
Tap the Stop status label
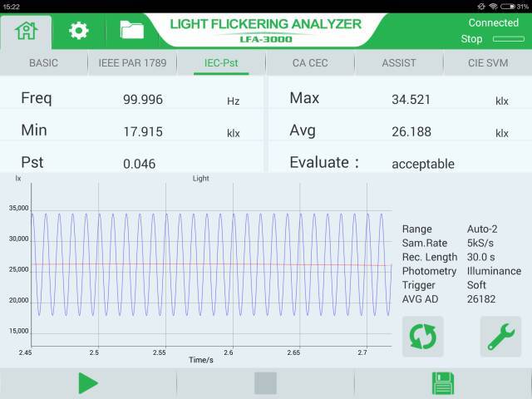click(x=471, y=39)
